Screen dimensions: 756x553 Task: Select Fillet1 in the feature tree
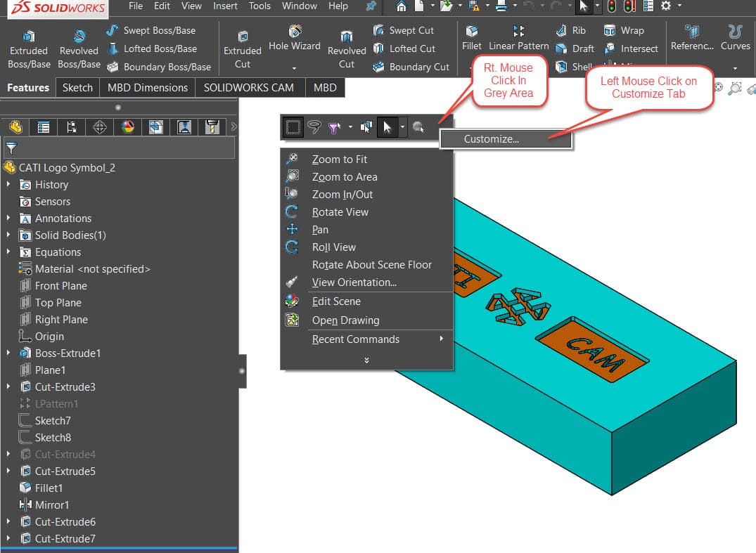(x=41, y=488)
